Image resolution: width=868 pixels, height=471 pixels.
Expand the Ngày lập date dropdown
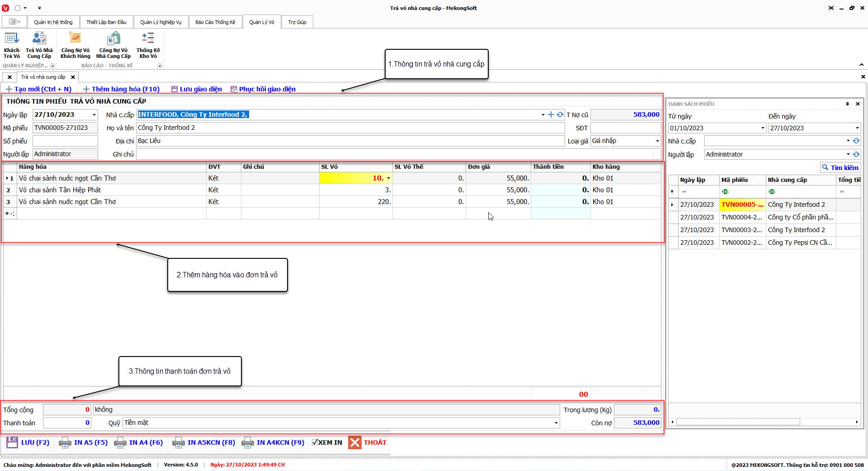[x=94, y=115]
